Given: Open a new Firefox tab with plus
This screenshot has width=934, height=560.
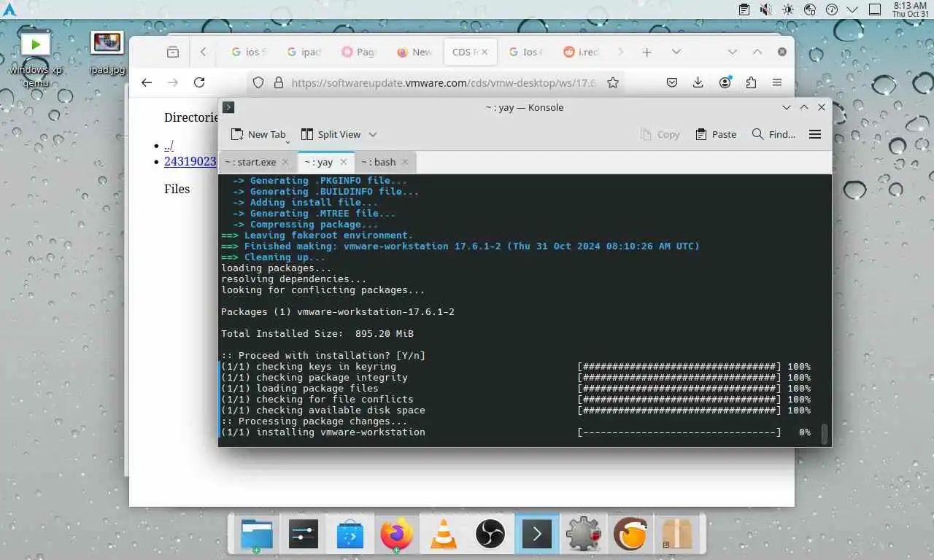Looking at the screenshot, I should coord(647,52).
